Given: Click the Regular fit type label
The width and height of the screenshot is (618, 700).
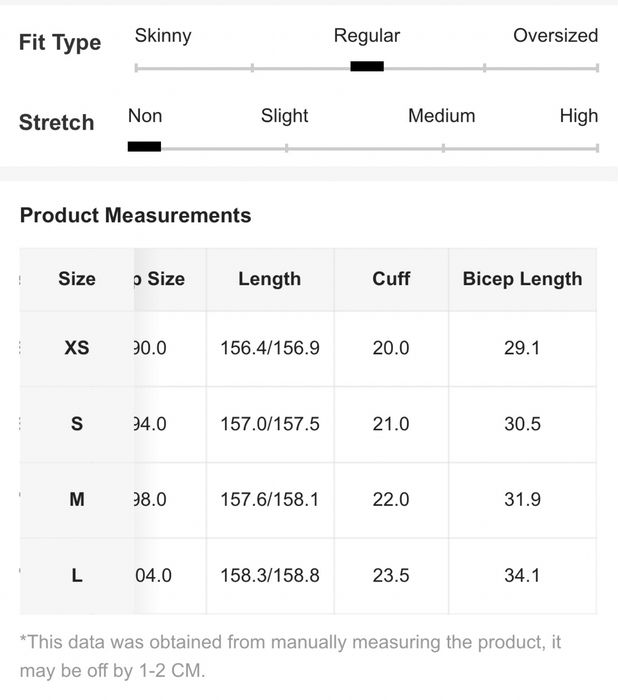Looking at the screenshot, I should (367, 36).
